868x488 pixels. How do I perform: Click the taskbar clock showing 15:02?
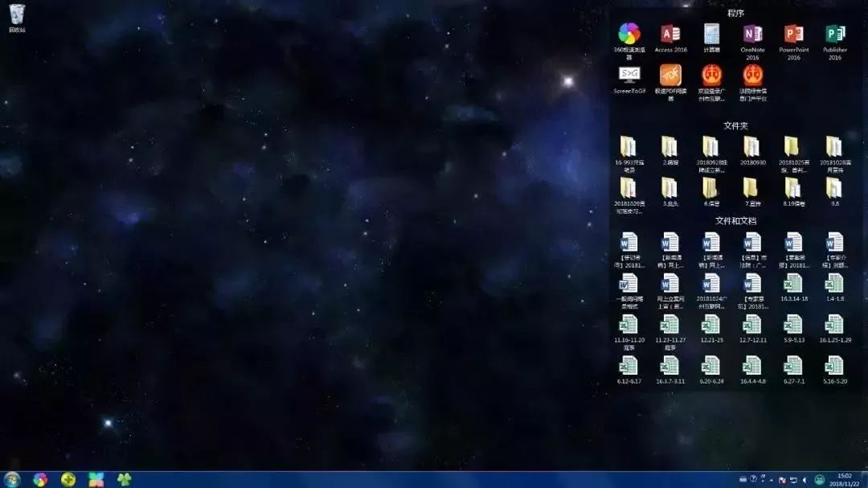(845, 479)
